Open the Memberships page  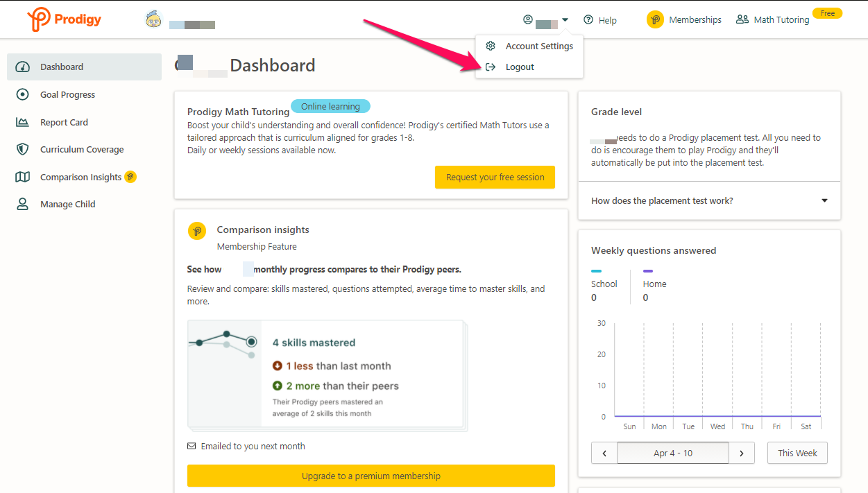point(695,19)
